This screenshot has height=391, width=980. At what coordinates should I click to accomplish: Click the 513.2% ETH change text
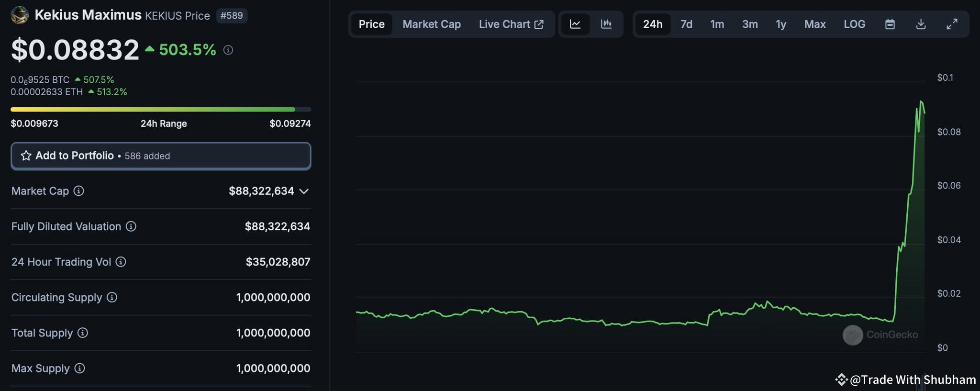[x=112, y=92]
